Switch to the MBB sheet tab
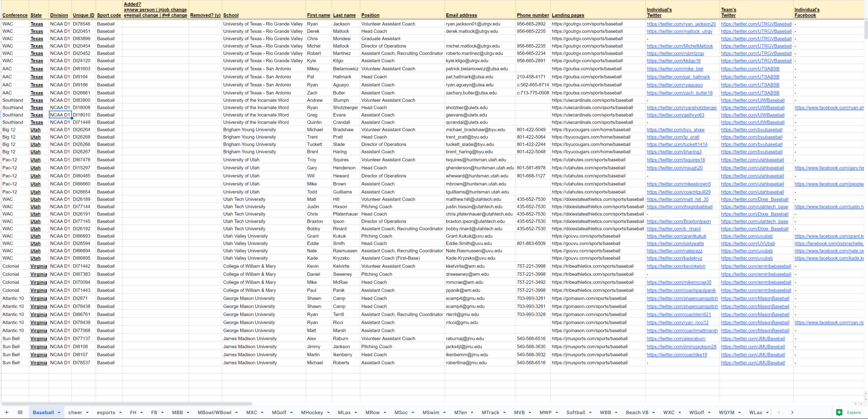Screen dimensions: 868x419 178,412
